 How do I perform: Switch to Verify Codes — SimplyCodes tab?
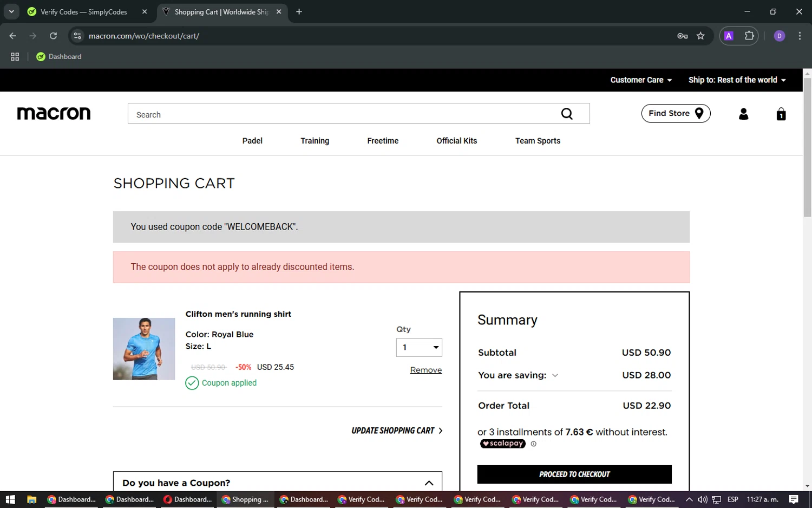pos(84,11)
